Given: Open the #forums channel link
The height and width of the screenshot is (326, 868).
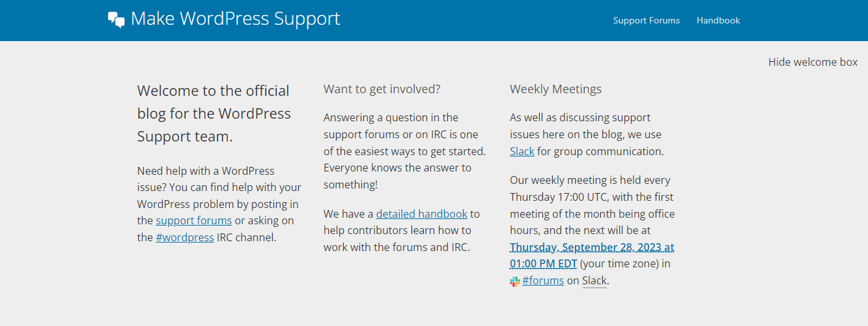Looking at the screenshot, I should (x=543, y=281).
